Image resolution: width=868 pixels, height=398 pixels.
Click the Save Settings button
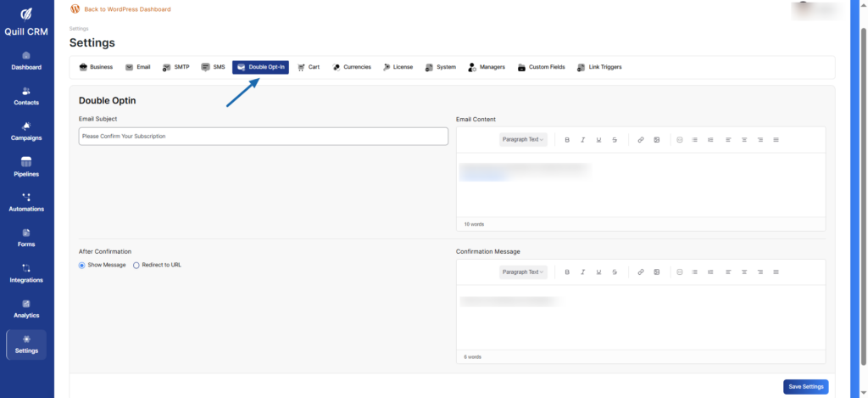805,386
